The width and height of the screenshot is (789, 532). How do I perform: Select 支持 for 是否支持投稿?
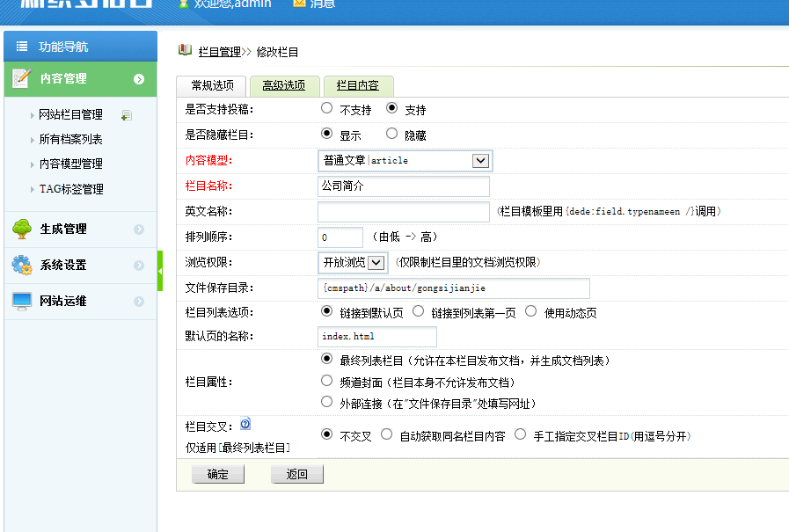(391, 108)
